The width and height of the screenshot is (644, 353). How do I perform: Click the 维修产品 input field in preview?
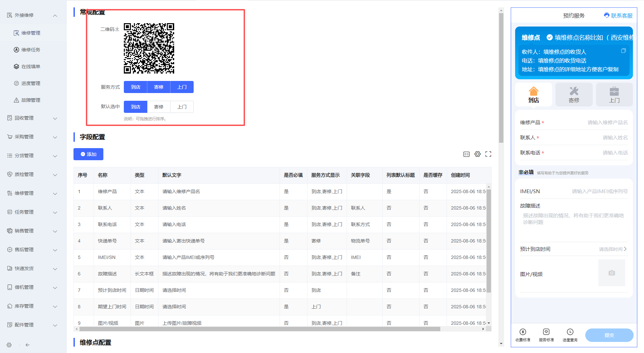[597, 123]
